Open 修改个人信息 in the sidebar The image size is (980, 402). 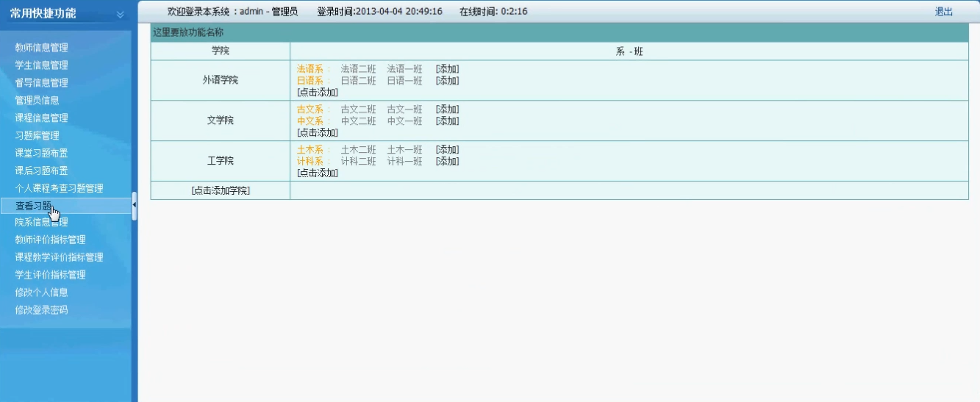click(42, 293)
